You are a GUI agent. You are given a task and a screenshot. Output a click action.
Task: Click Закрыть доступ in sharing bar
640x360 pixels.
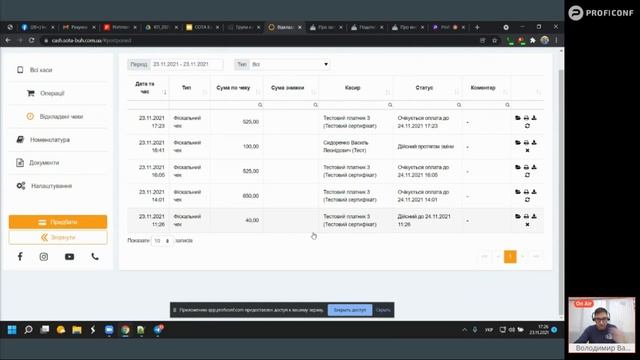(350, 310)
